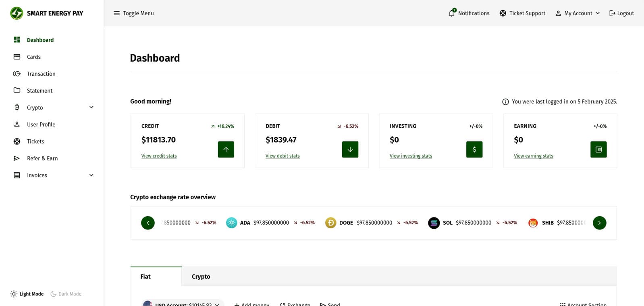Switch to Dark Mode
Image resolution: width=644 pixels, height=306 pixels.
point(66,294)
